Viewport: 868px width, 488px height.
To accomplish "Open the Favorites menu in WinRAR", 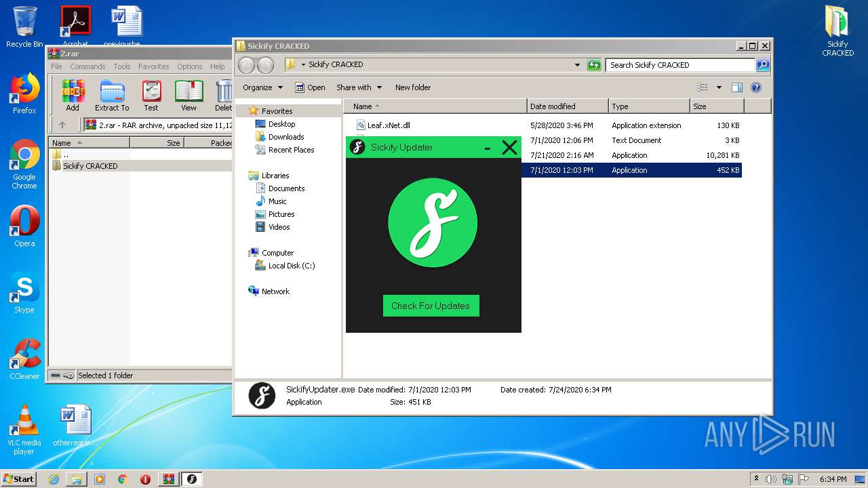I will coord(154,66).
